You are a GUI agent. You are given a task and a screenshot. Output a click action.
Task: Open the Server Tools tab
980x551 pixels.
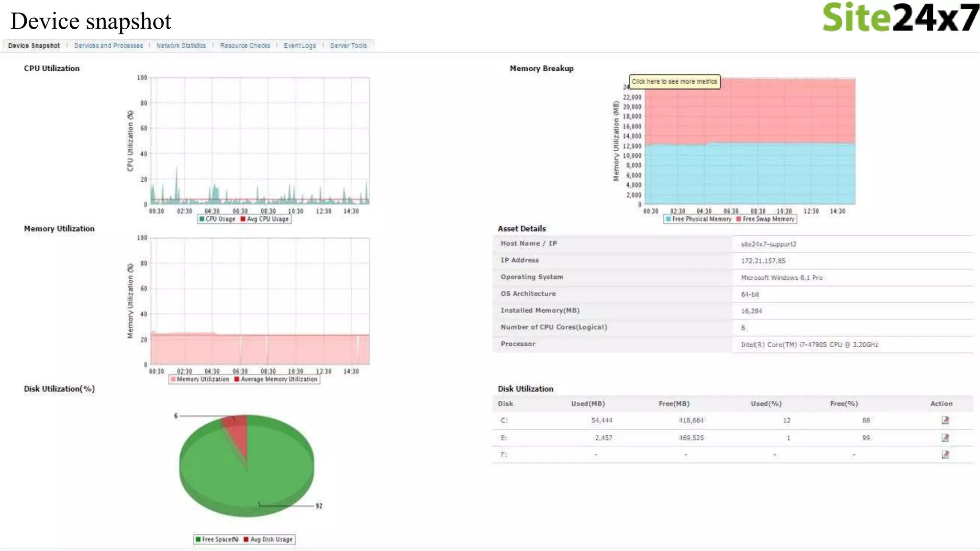click(348, 46)
